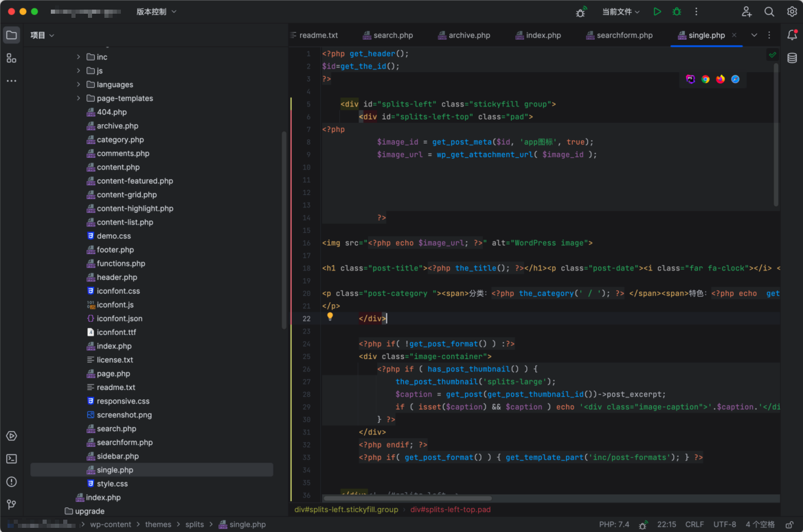Open the Database tool window icon
The height and width of the screenshot is (532, 803).
[x=792, y=58]
